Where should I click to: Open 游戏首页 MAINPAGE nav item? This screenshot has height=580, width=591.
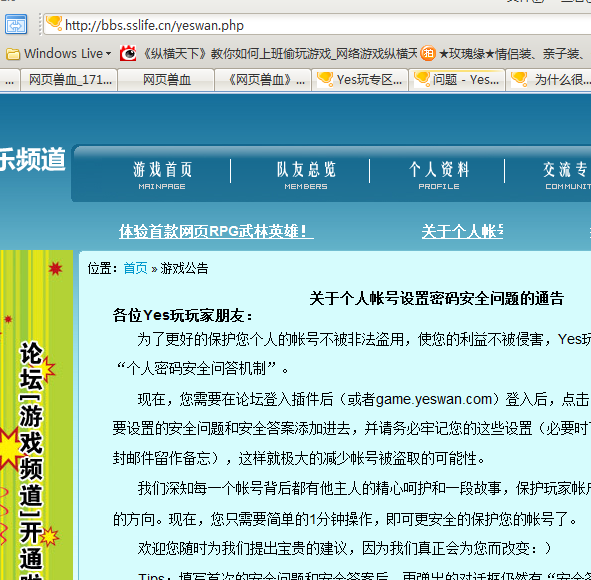pos(162,174)
